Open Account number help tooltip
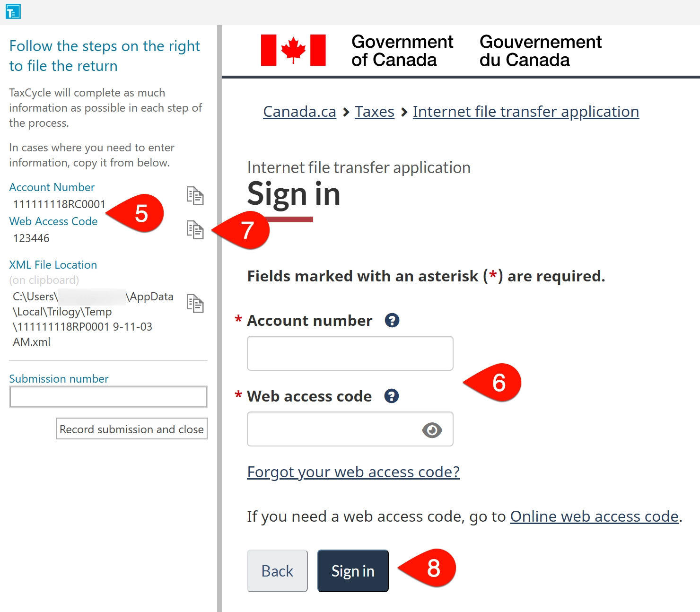This screenshot has width=700, height=612. [x=392, y=321]
